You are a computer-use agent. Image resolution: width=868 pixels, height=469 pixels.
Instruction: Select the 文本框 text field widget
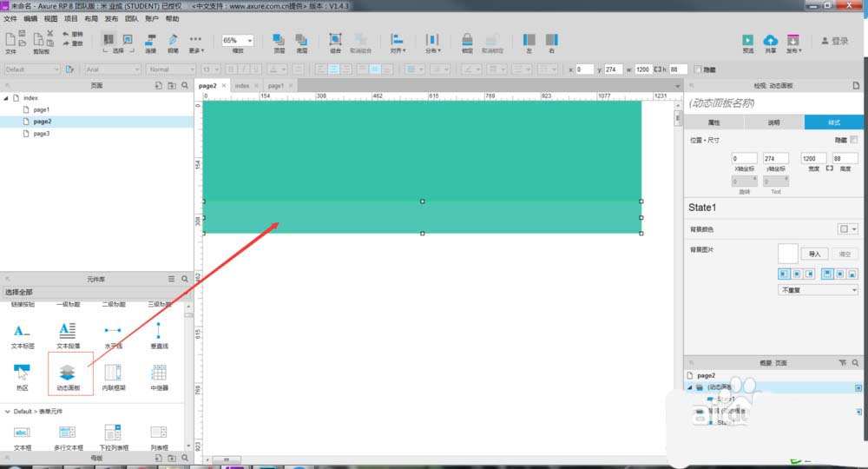click(23, 438)
